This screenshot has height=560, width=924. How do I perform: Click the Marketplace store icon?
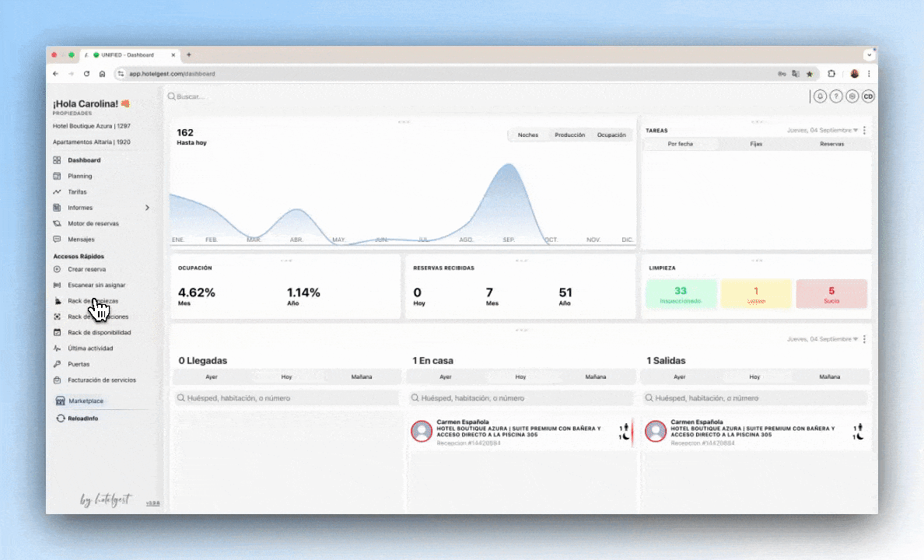coord(60,401)
